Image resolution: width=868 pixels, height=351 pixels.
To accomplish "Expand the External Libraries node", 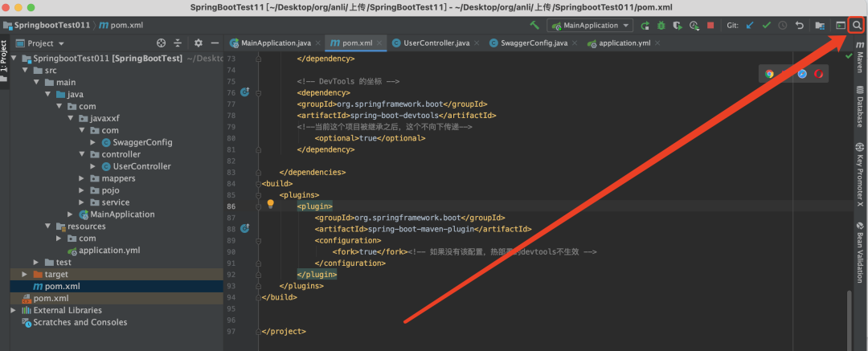I will 14,310.
